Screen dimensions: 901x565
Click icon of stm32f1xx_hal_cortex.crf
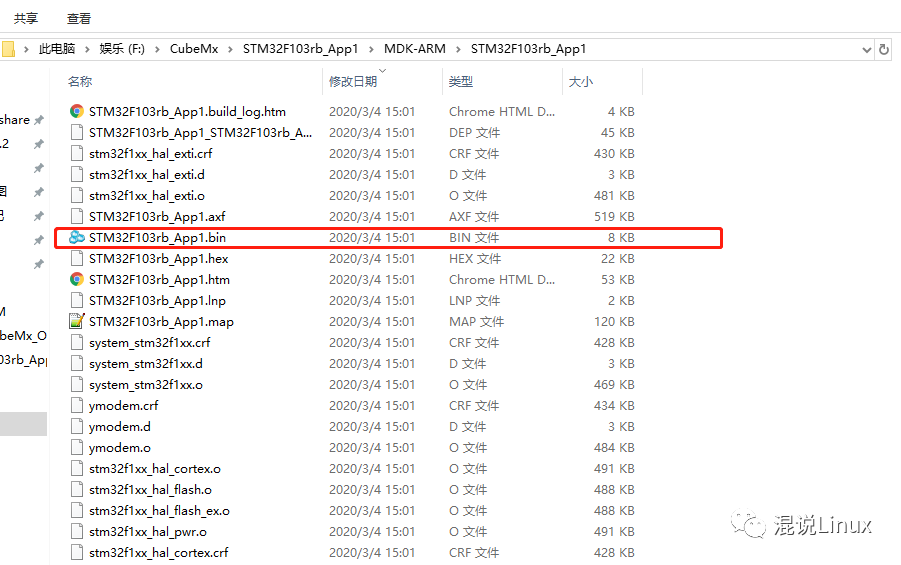coord(76,553)
